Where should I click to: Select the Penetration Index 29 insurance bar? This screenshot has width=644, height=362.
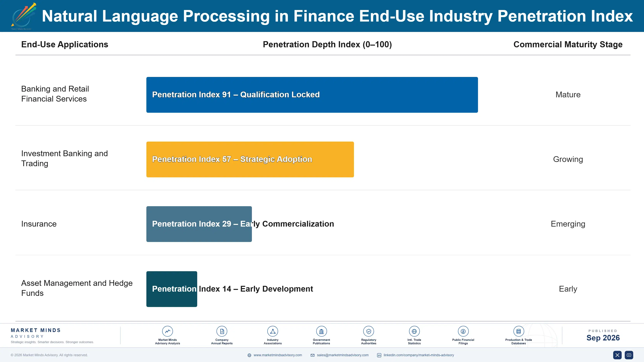tap(199, 224)
